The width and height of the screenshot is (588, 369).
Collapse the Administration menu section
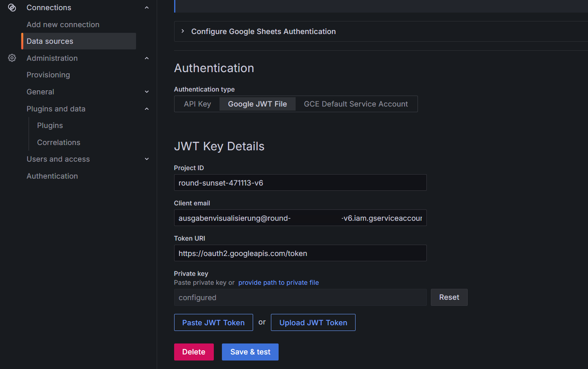coord(147,58)
